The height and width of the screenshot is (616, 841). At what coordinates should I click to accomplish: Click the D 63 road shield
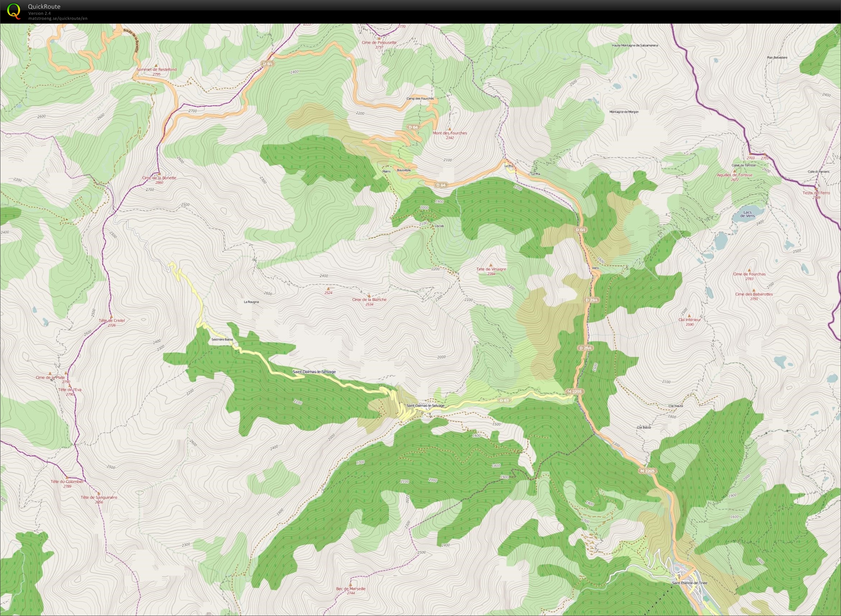coord(504,400)
